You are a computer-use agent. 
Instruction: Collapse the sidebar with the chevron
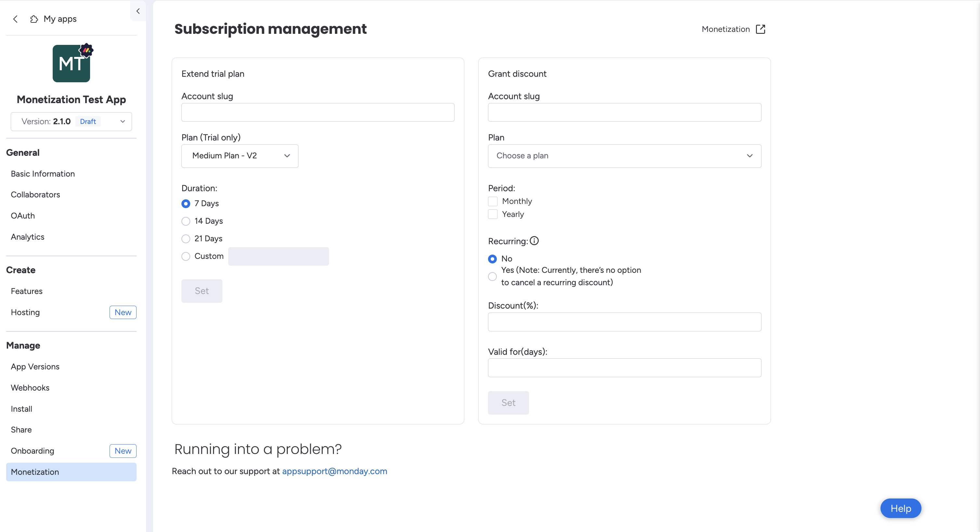point(138,11)
